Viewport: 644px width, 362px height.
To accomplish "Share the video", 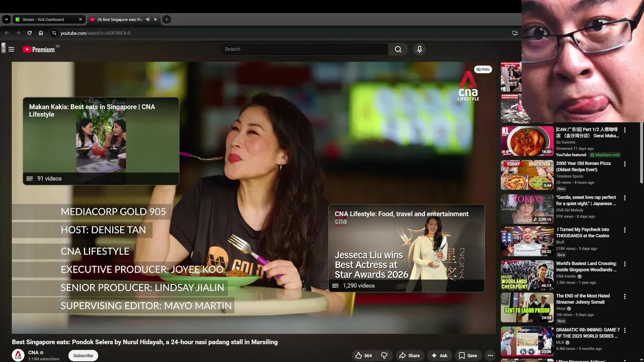I will click(409, 355).
